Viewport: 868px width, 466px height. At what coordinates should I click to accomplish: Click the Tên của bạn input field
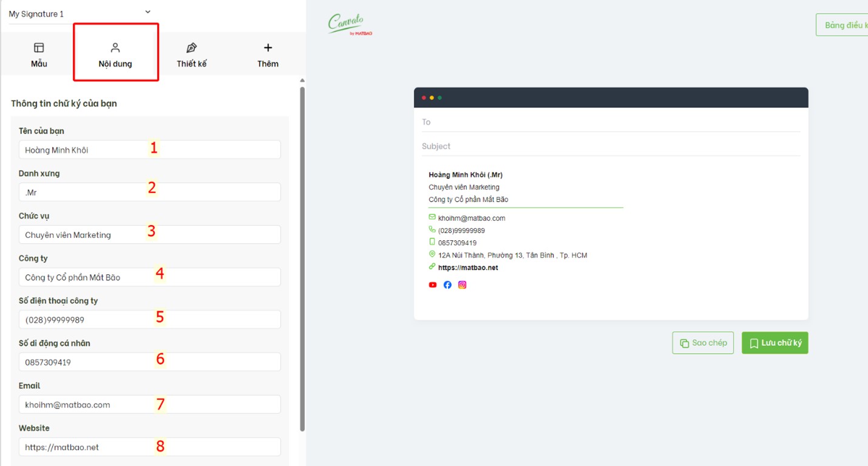tap(149, 150)
